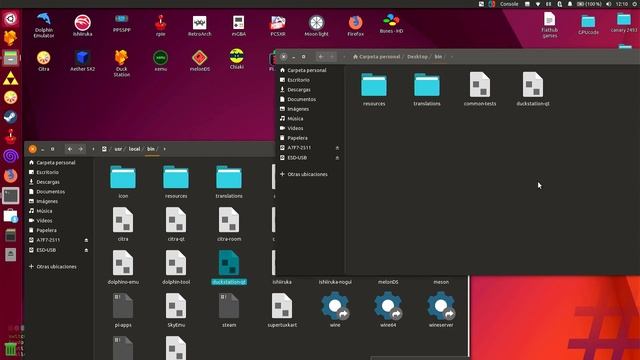Select the icon folder in usr/local/bin
Viewport: 640px width, 360px height.
123,182
